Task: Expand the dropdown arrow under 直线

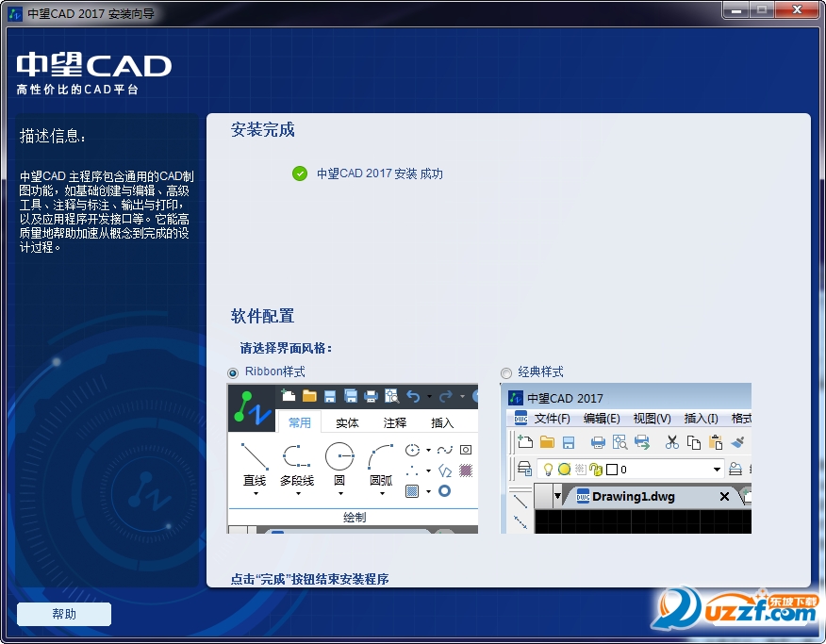Action: pyautogui.click(x=256, y=494)
